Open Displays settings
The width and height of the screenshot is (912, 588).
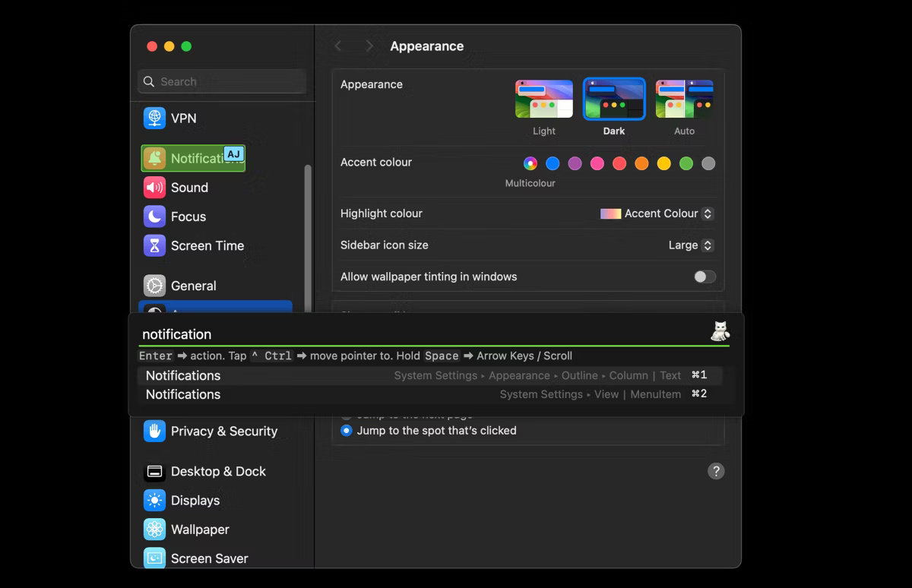pyautogui.click(x=195, y=500)
